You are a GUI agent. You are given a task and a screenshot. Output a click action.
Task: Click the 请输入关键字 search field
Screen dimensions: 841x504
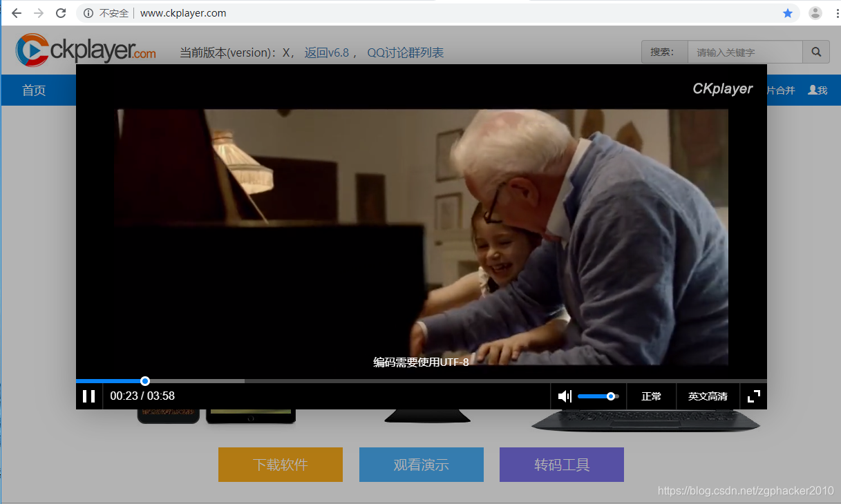[745, 52]
